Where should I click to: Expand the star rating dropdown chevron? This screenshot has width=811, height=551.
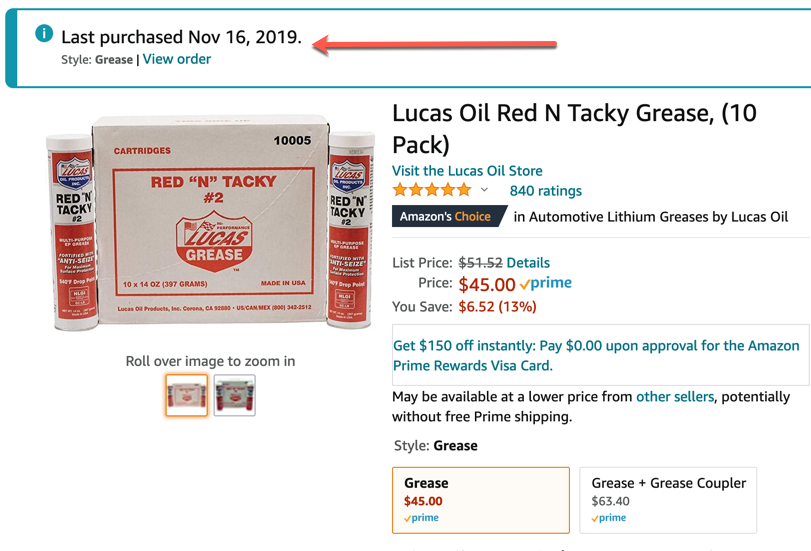[x=485, y=190]
